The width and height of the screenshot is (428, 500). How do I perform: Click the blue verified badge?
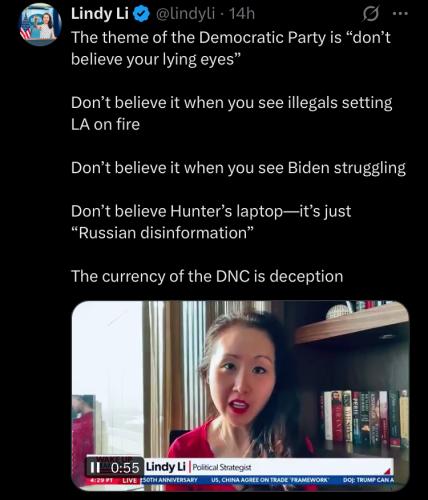point(141,14)
